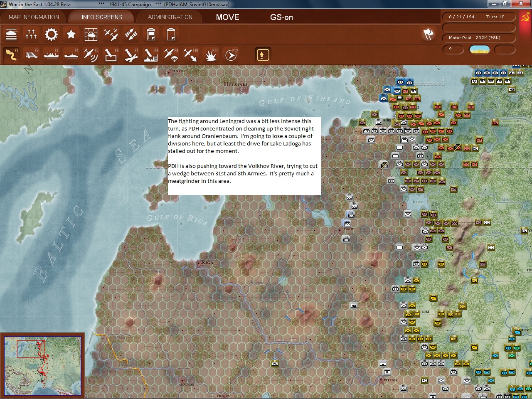This screenshot has width=532, height=399.
Task: Select the F9 air transport mode
Action: pyautogui.click(x=171, y=55)
